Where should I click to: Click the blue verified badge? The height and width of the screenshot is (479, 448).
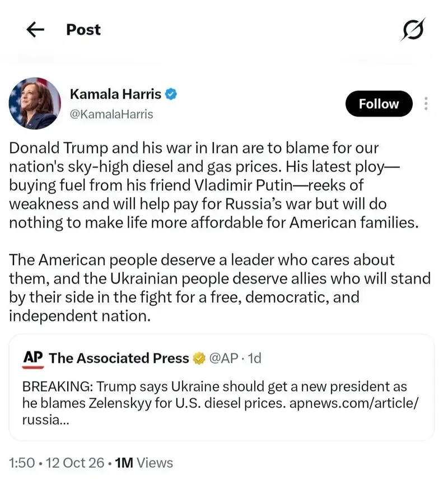(x=171, y=94)
